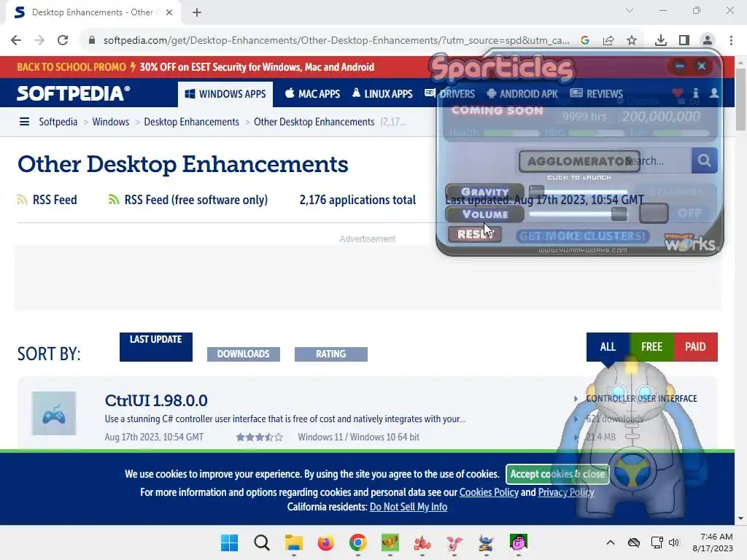Toggle the Sparticles OFF switch
This screenshot has width=747, height=560.
pos(654,214)
